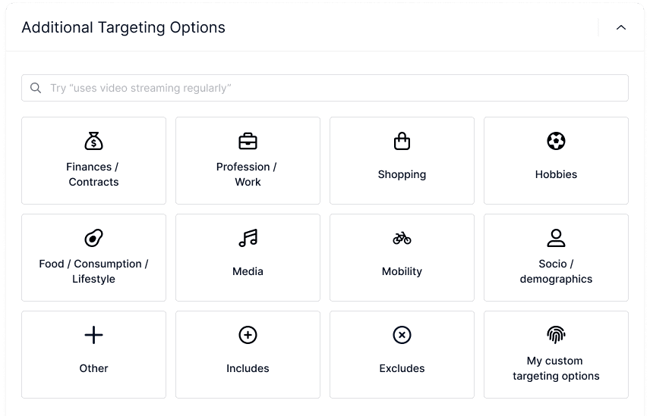650x416 pixels.
Task: Click the music note Media icon
Action: pyautogui.click(x=248, y=238)
